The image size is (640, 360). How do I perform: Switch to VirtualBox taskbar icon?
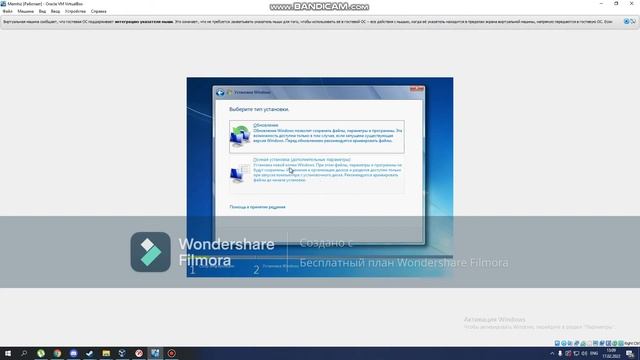pyautogui.click(x=155, y=353)
